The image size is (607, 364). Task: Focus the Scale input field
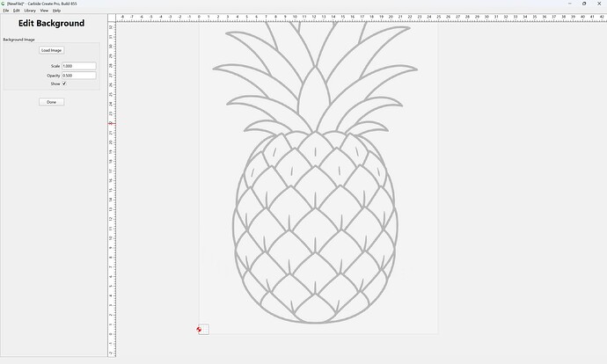coord(79,66)
